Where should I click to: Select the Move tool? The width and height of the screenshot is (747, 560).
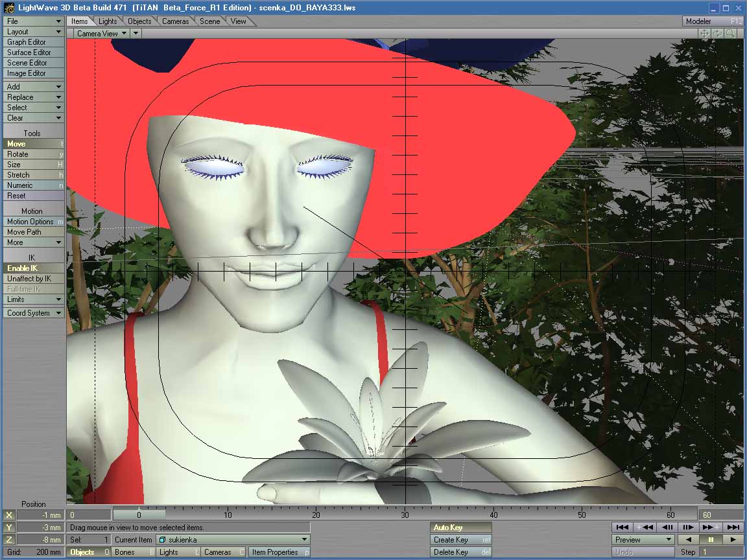(33, 144)
